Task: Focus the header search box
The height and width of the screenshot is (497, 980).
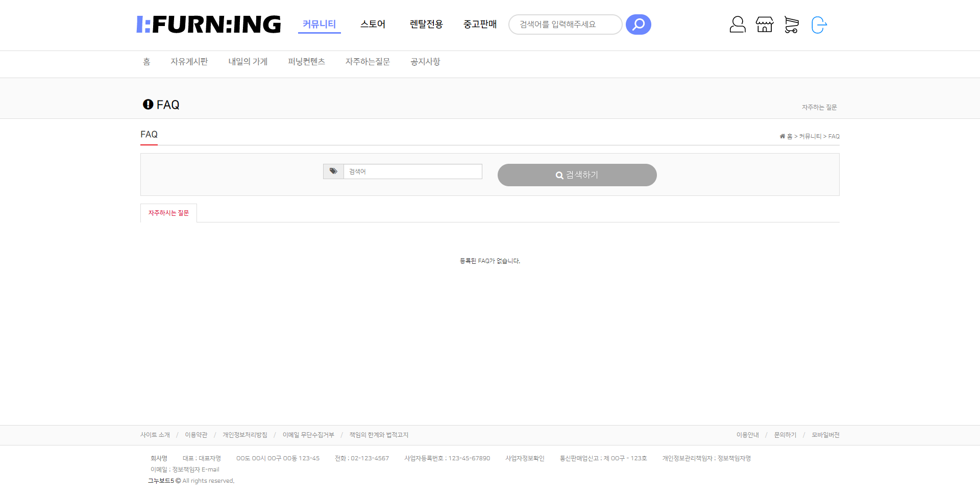Action: (565, 24)
